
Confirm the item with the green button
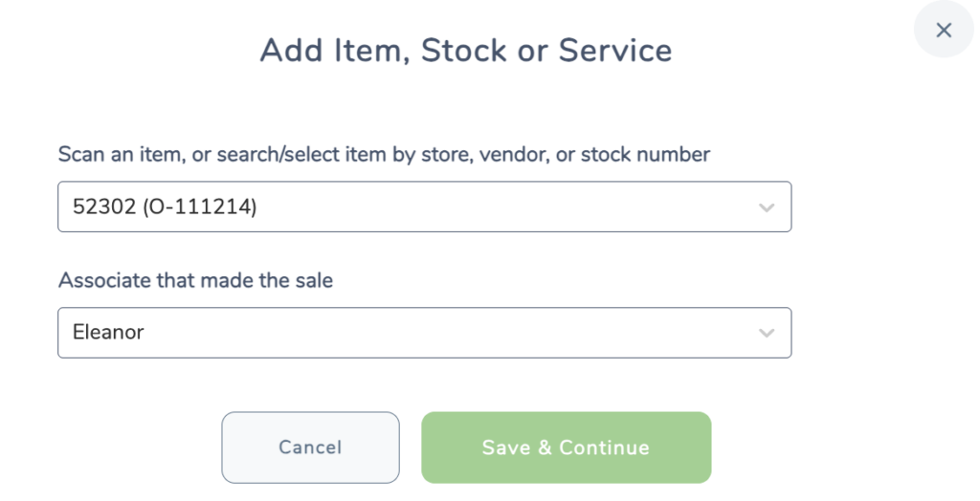pos(567,447)
